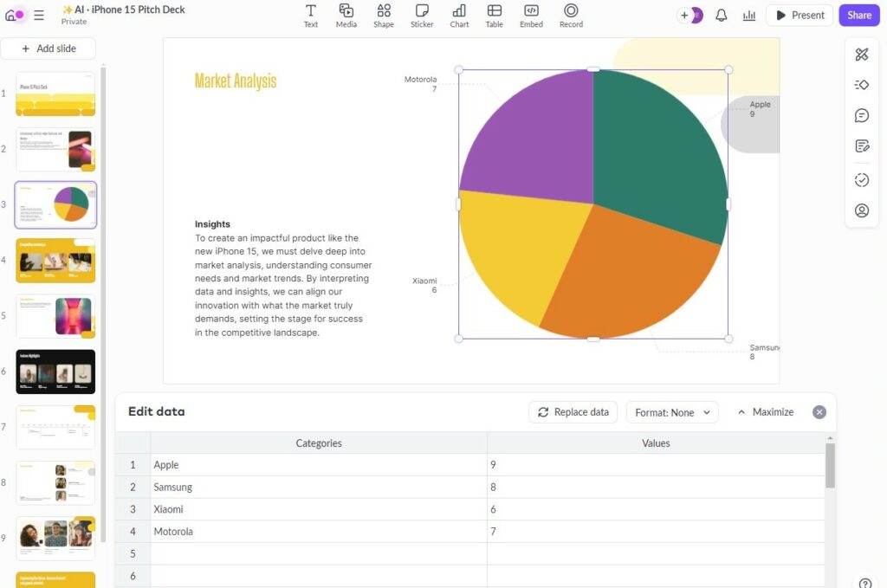The height and width of the screenshot is (588, 887).
Task: Click the Table tool icon
Action: click(x=494, y=15)
